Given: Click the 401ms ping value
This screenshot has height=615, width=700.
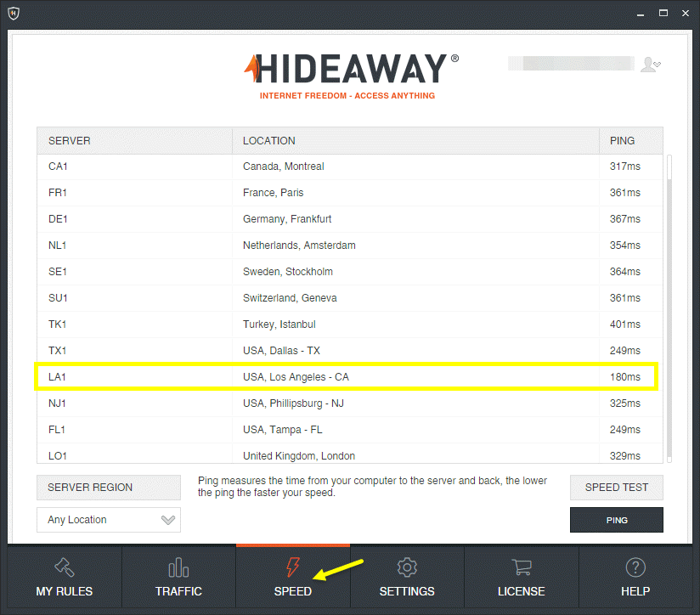Looking at the screenshot, I should pyautogui.click(x=625, y=324).
